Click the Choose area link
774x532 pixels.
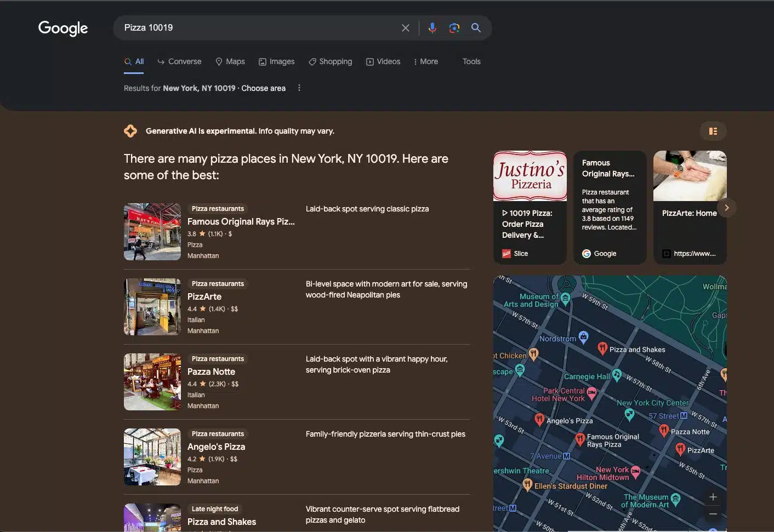pyautogui.click(x=264, y=88)
